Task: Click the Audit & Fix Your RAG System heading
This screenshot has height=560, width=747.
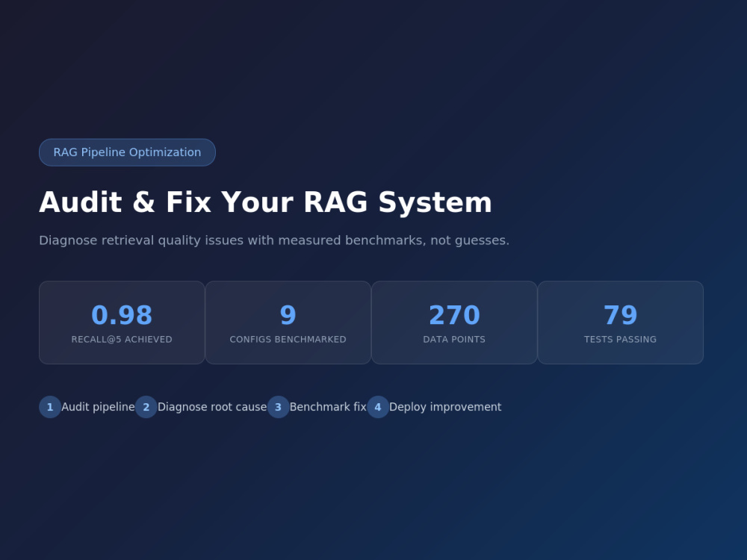Action: 265,202
